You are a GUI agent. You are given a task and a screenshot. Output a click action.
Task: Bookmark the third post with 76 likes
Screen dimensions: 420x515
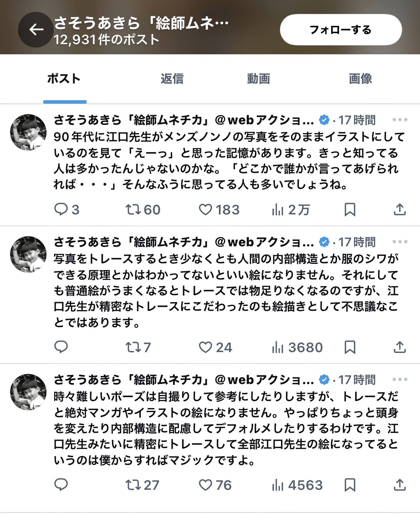click(350, 485)
